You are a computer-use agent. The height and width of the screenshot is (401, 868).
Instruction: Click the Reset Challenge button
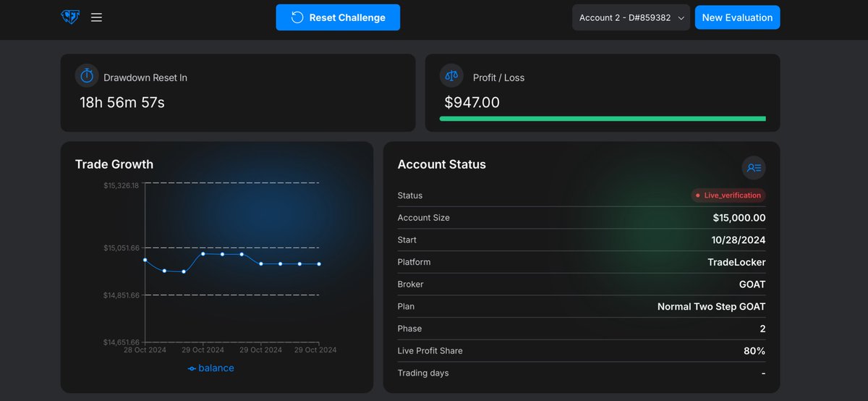click(x=338, y=17)
